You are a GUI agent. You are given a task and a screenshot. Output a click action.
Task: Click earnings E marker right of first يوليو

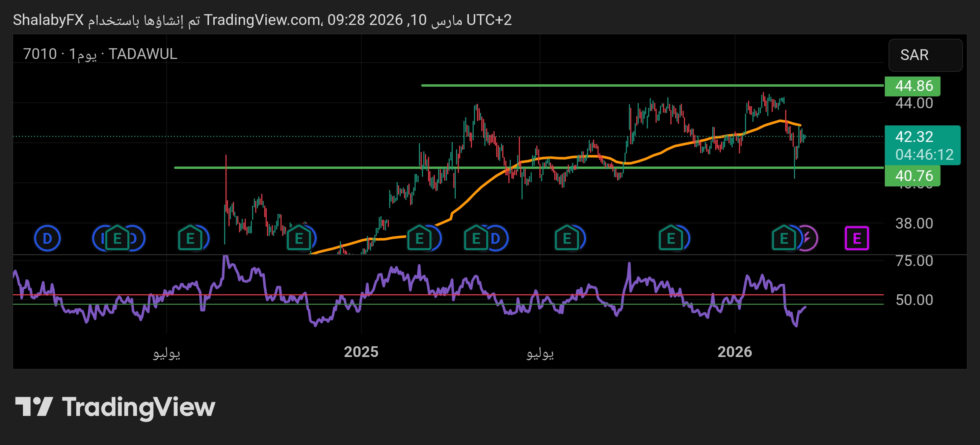click(x=190, y=239)
